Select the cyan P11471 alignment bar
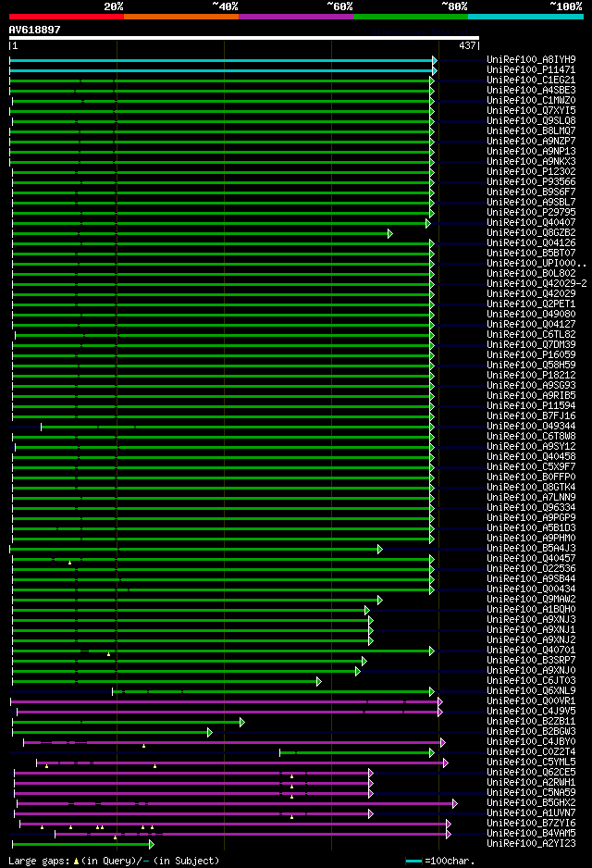Screen dimensions: 592x868 point(221,71)
